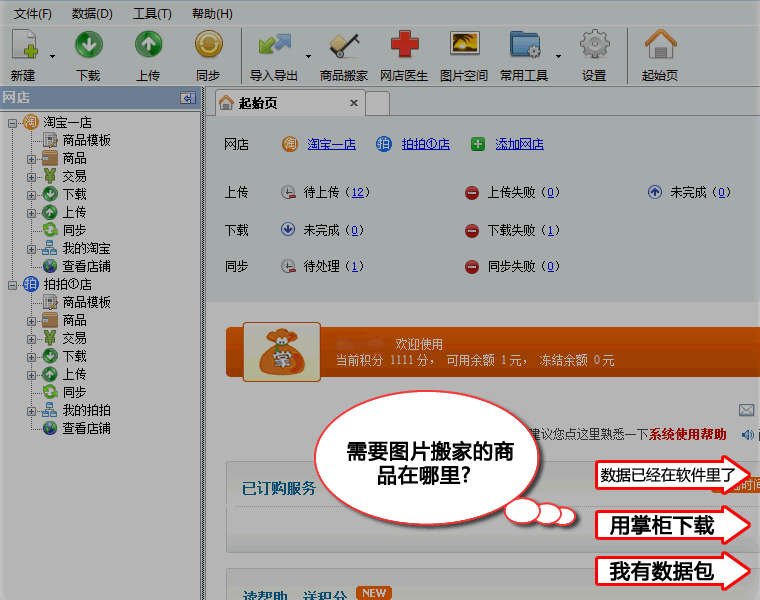Open 设置 settings gear icon
Viewport: 760px width, 600px height.
coord(594,45)
